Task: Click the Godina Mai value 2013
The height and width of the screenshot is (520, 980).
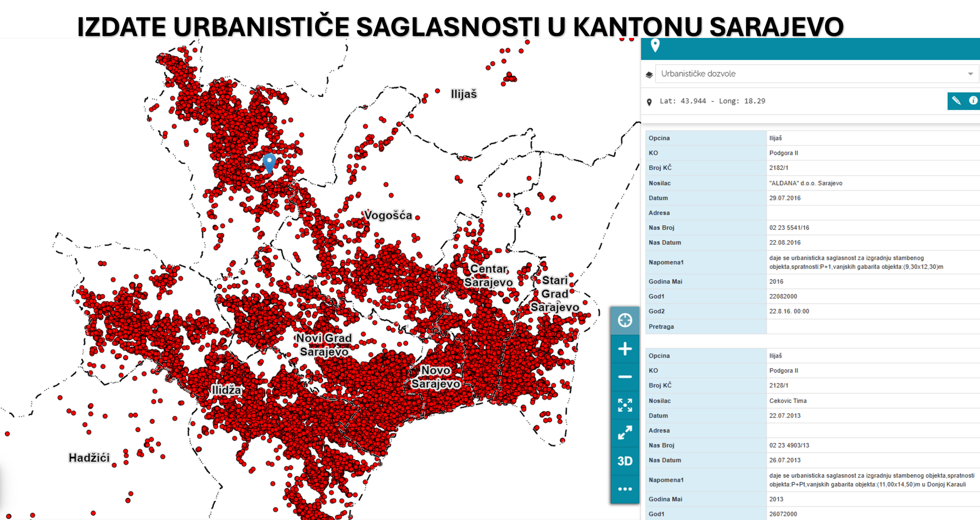Action: pos(776,499)
